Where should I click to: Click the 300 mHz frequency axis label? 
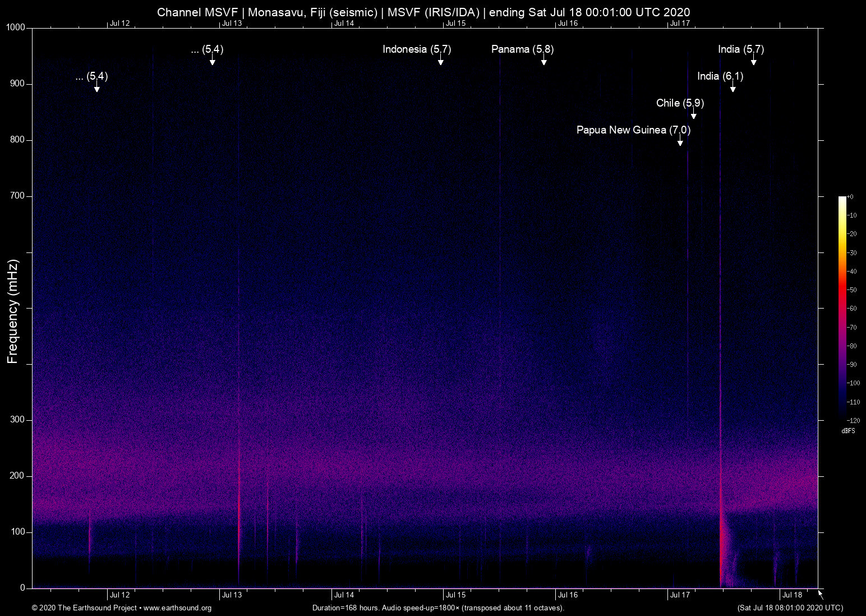click(x=18, y=419)
